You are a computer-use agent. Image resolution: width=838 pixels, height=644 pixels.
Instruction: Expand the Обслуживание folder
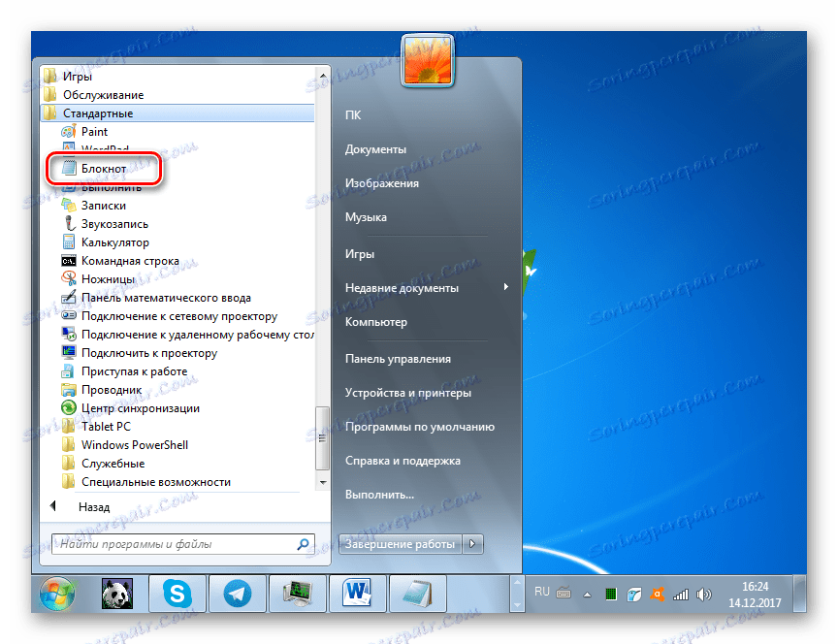[94, 95]
